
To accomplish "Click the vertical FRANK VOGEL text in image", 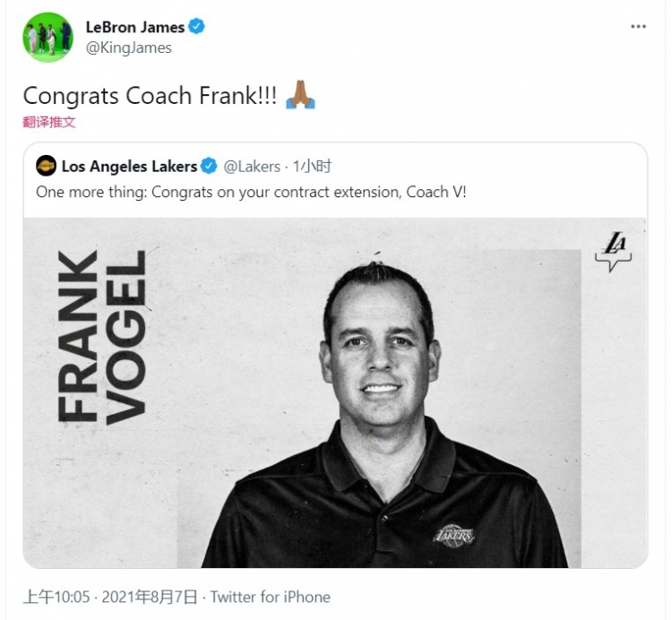I will [100, 336].
